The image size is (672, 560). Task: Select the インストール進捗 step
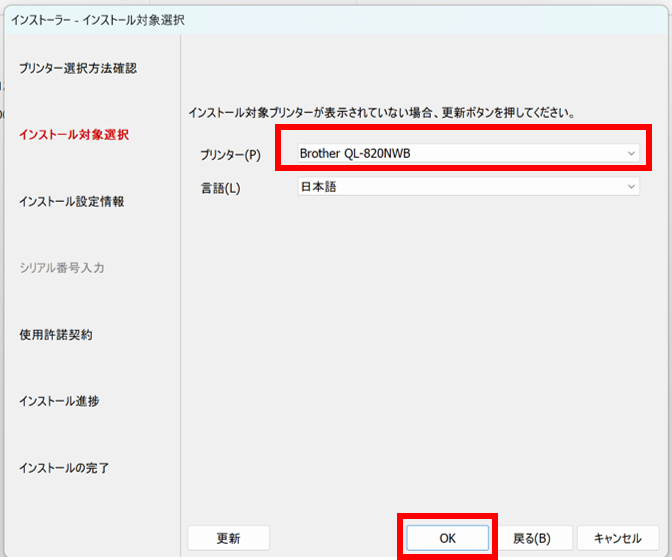[59, 401]
